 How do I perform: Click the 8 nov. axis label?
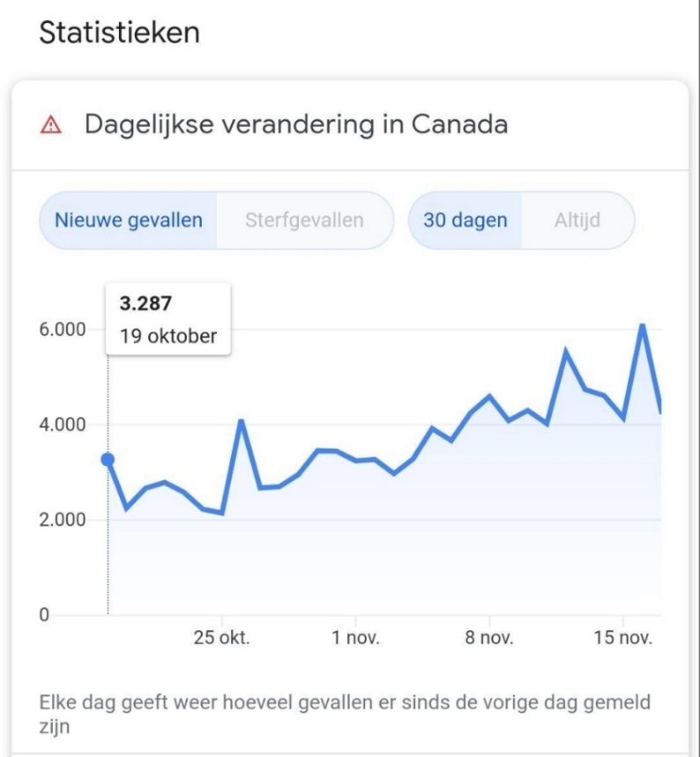(x=490, y=638)
